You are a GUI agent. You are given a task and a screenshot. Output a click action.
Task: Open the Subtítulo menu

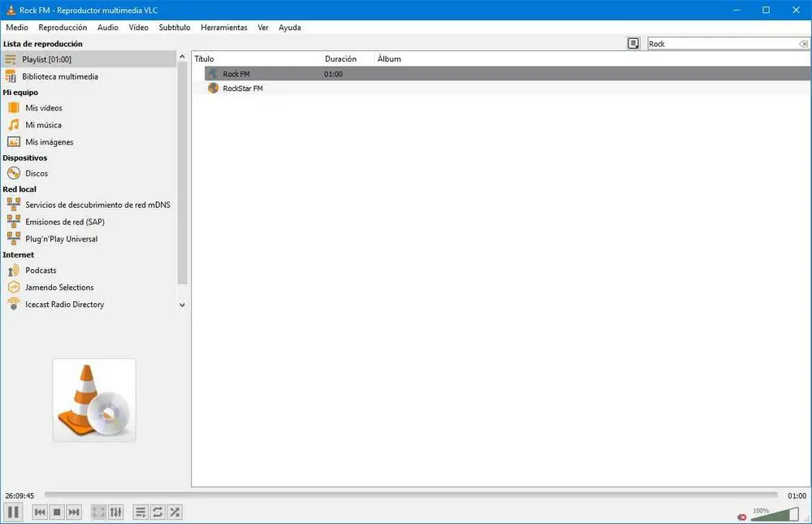click(x=174, y=28)
